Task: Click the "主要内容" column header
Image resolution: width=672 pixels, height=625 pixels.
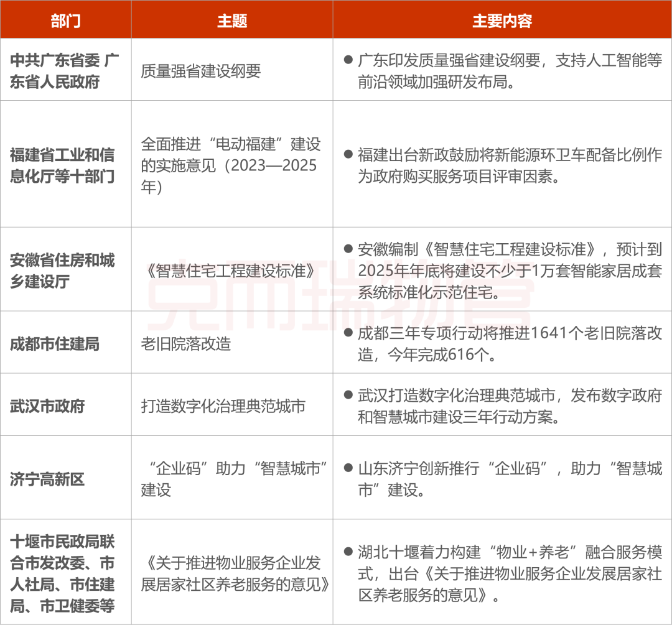Action: click(x=502, y=20)
